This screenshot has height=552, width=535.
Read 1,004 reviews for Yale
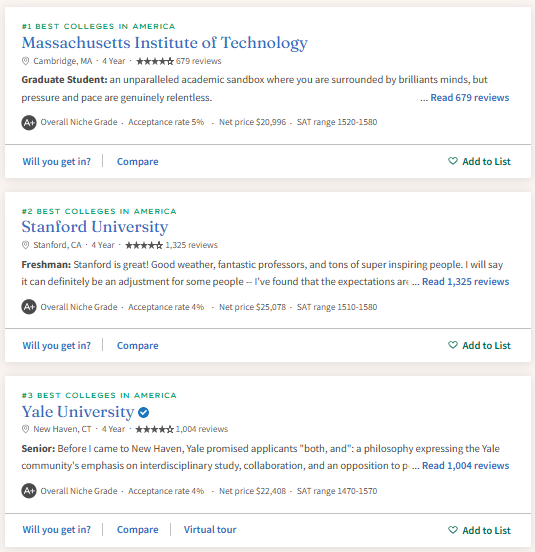[465, 466]
